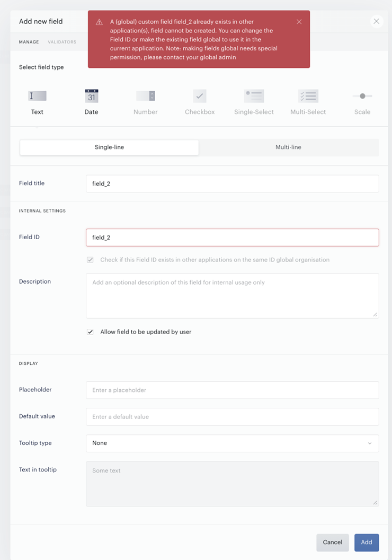Click the Description text area resize handle
This screenshot has width=392, height=560.
point(375,314)
